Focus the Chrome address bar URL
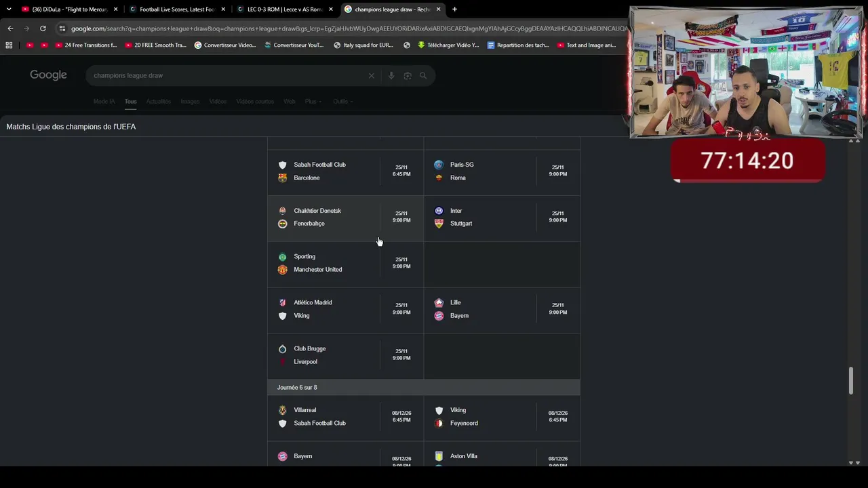The image size is (868, 488). coord(349,28)
